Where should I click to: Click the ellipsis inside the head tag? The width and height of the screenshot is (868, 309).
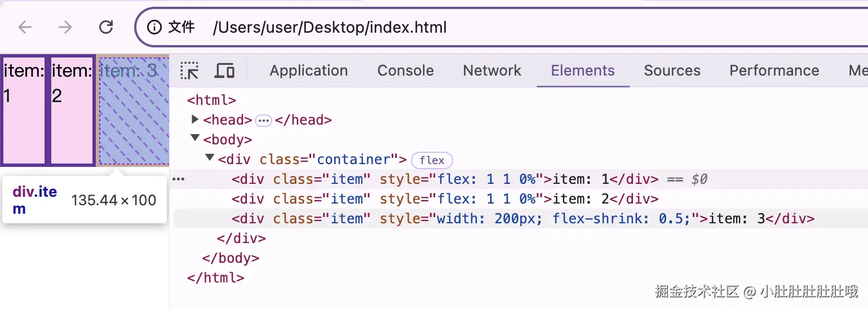pos(263,120)
